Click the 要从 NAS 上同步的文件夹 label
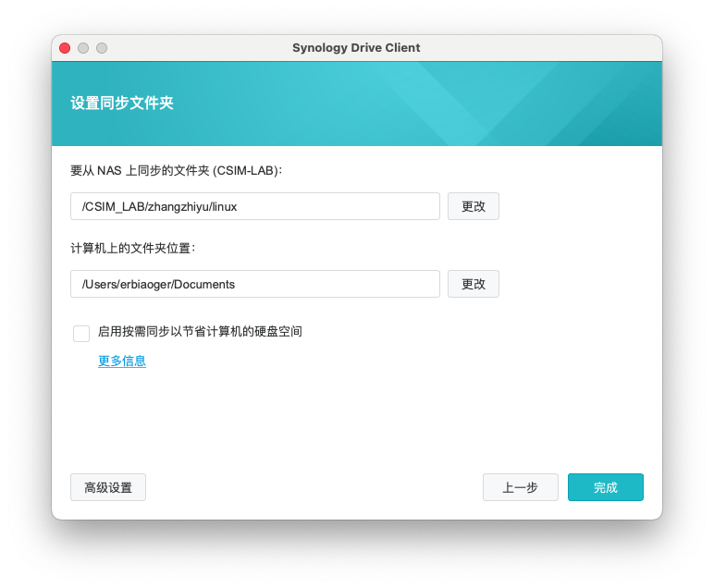The width and height of the screenshot is (714, 588). click(x=177, y=171)
